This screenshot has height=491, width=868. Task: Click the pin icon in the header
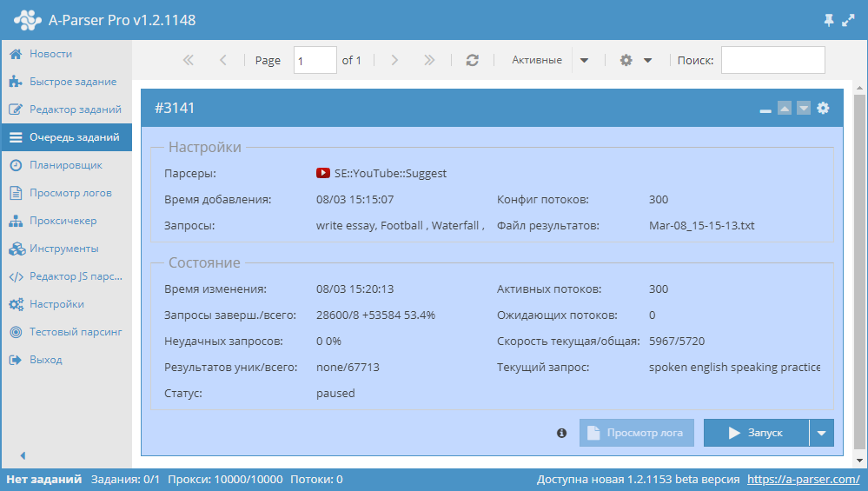coord(828,20)
